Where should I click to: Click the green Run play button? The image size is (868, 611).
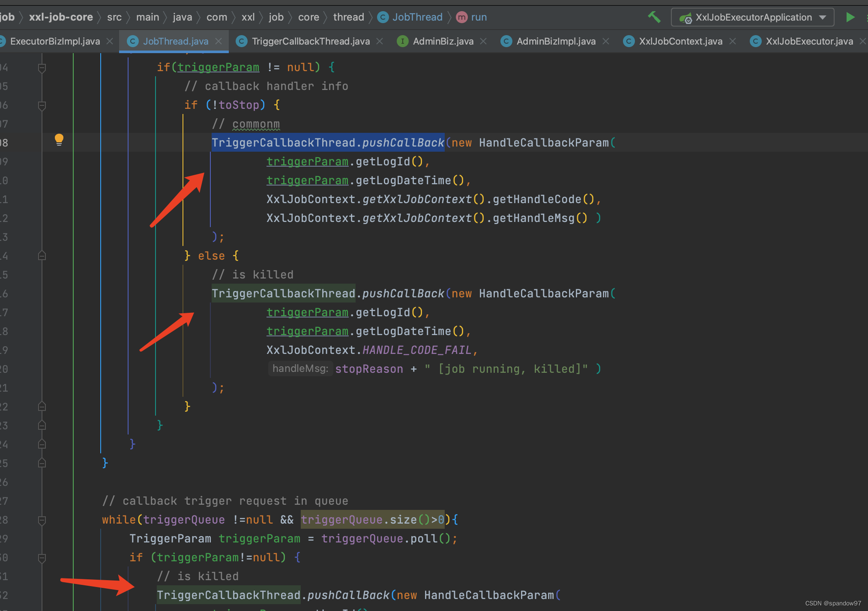pos(850,17)
